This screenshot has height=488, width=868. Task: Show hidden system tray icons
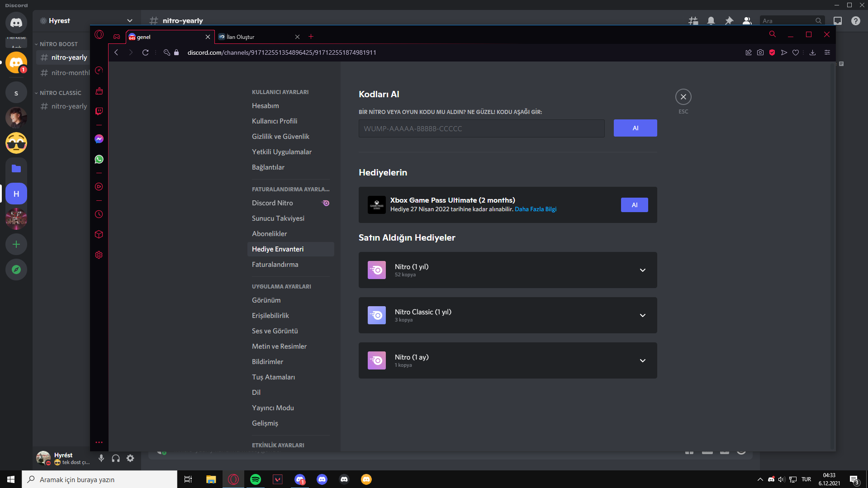(x=760, y=479)
